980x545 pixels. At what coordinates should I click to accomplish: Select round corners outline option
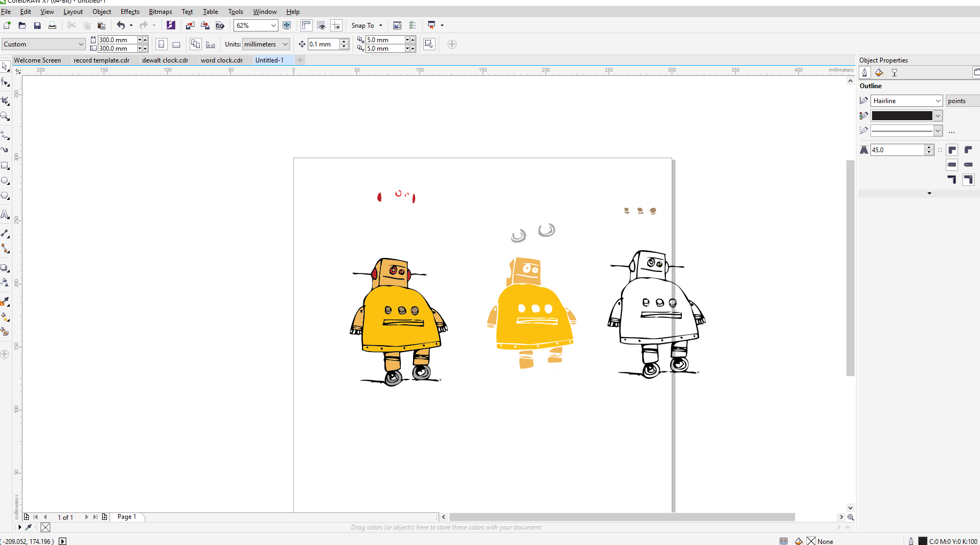click(968, 150)
